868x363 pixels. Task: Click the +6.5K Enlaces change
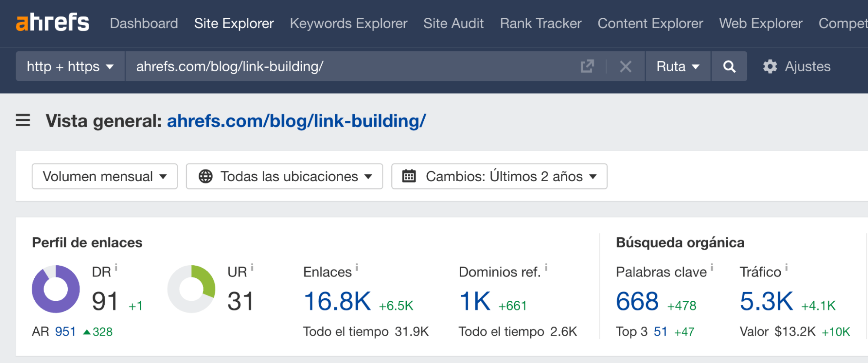[x=396, y=306]
